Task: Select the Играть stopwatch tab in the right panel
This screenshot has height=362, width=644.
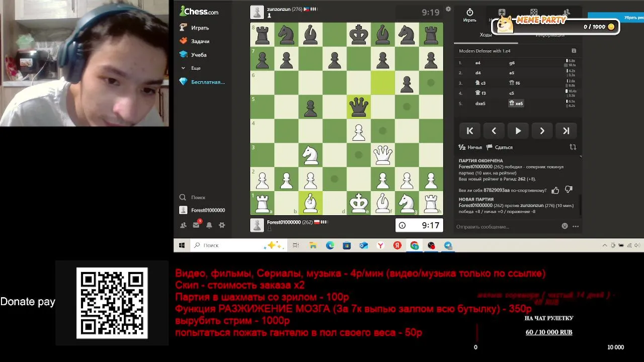Action: coord(470,15)
